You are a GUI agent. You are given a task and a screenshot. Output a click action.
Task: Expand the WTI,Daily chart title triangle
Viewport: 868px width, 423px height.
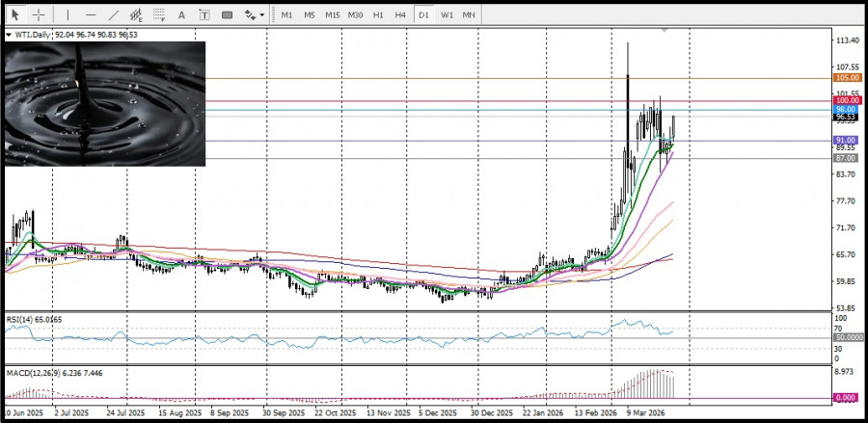tap(9, 35)
